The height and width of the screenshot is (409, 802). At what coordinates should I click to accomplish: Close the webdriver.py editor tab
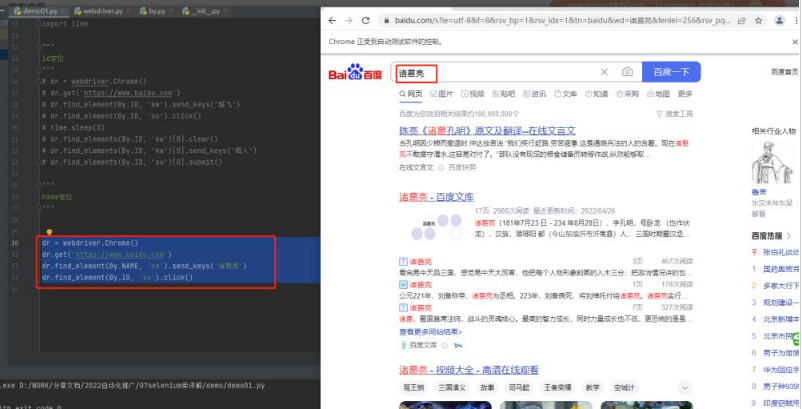tap(127, 11)
